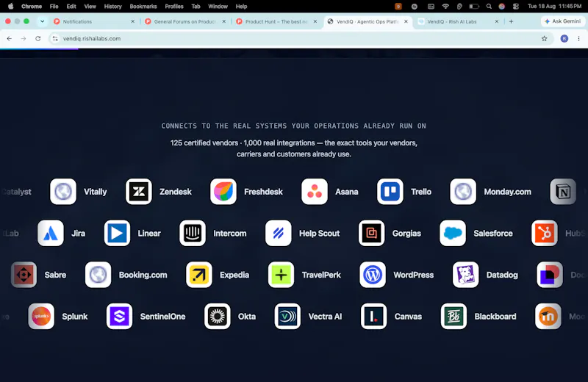
Task: Click the Expedia yellow arrow icon
Action: [x=199, y=275]
